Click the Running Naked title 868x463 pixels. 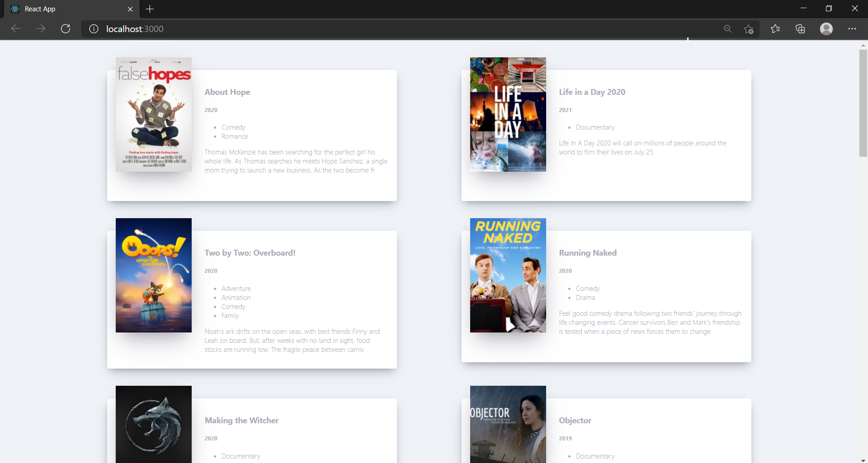[588, 253]
